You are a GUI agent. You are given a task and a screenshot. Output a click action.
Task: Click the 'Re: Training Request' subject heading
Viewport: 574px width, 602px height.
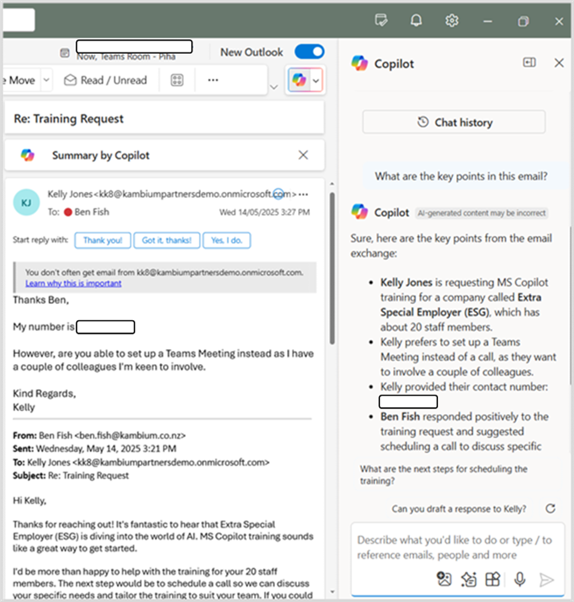(x=69, y=119)
